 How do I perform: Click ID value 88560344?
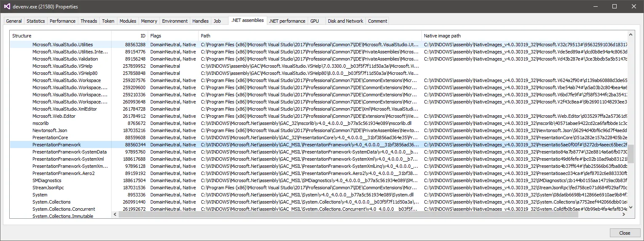click(135, 145)
